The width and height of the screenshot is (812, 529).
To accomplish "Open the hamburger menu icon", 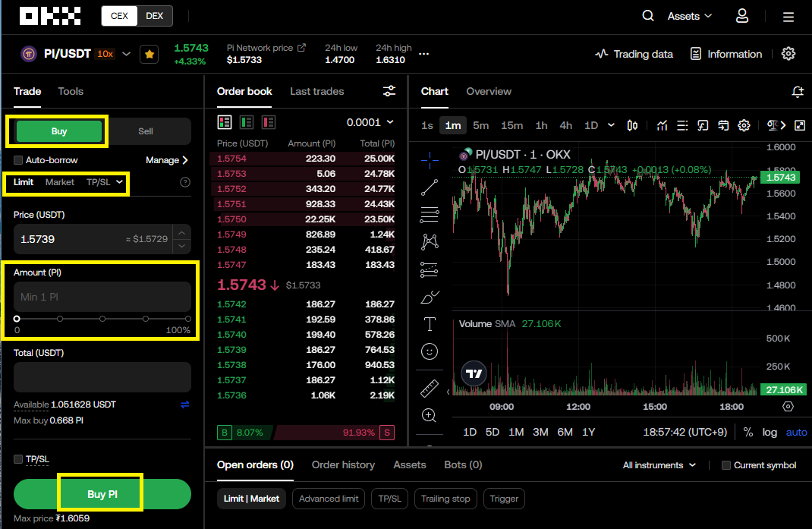I will (x=788, y=17).
